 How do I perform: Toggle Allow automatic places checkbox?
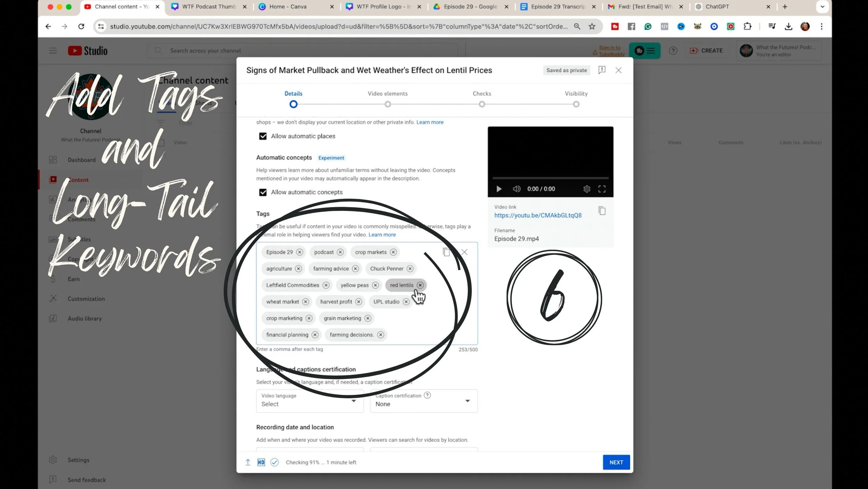[x=263, y=136]
